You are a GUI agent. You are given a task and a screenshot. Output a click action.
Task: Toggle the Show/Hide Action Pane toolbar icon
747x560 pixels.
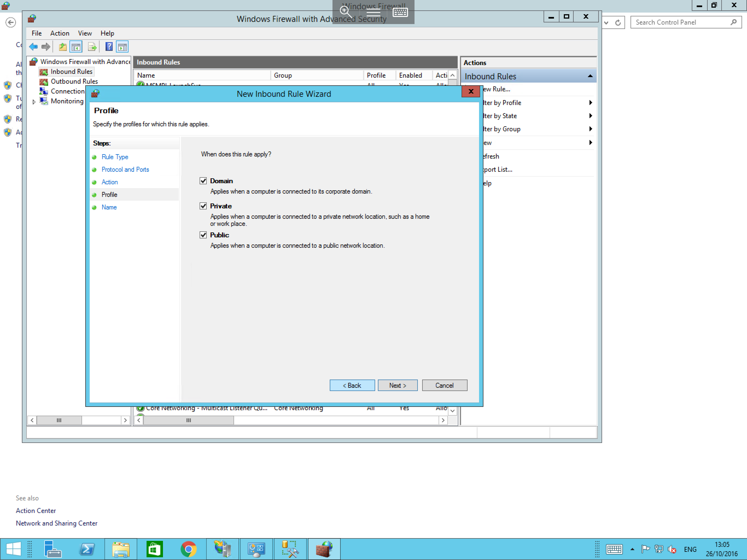click(122, 46)
